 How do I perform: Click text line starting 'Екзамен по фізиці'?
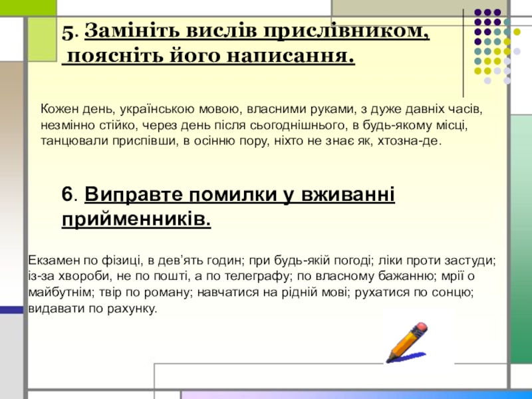pos(262,261)
